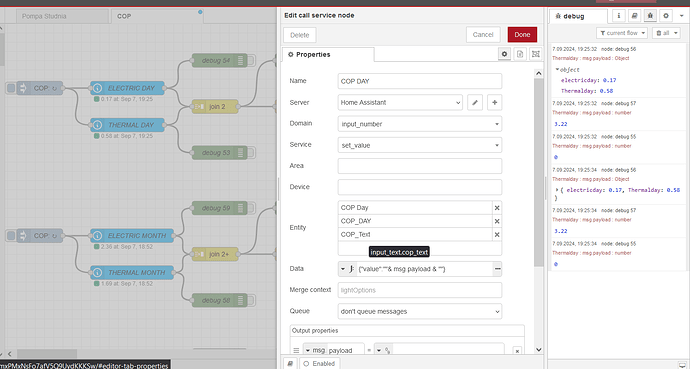Open the Domain input_number dropdown

pos(420,124)
